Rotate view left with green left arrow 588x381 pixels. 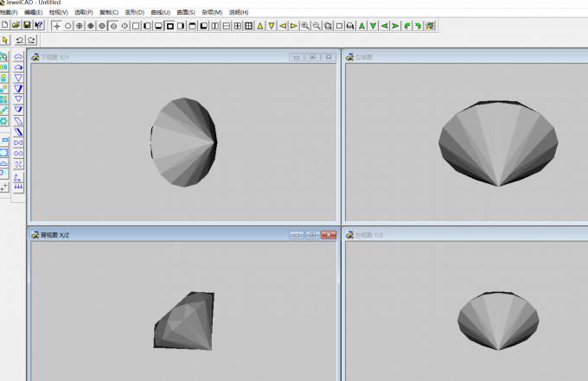click(x=385, y=26)
